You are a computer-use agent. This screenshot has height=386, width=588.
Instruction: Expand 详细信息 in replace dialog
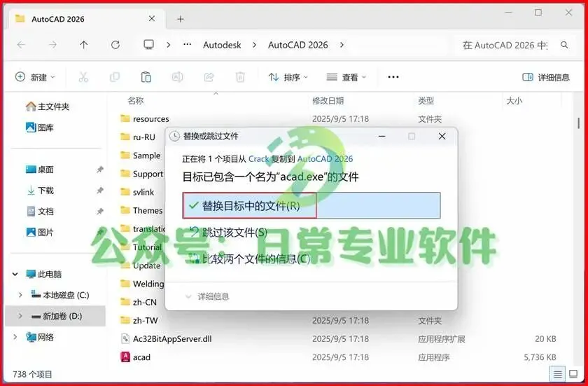(x=207, y=297)
